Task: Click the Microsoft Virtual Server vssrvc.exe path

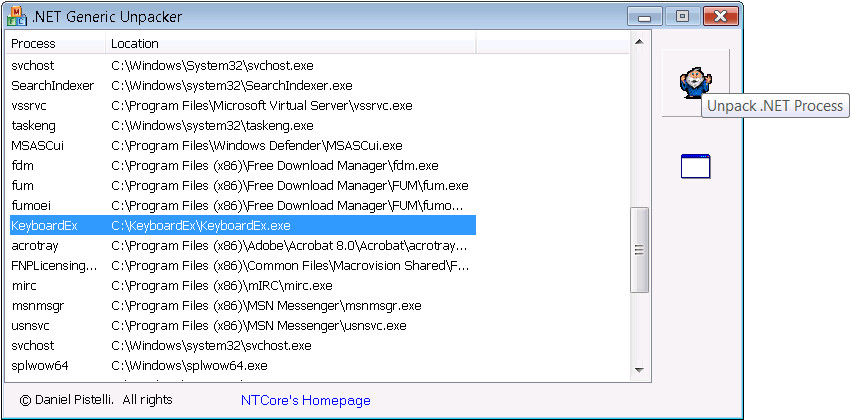Action: (262, 106)
